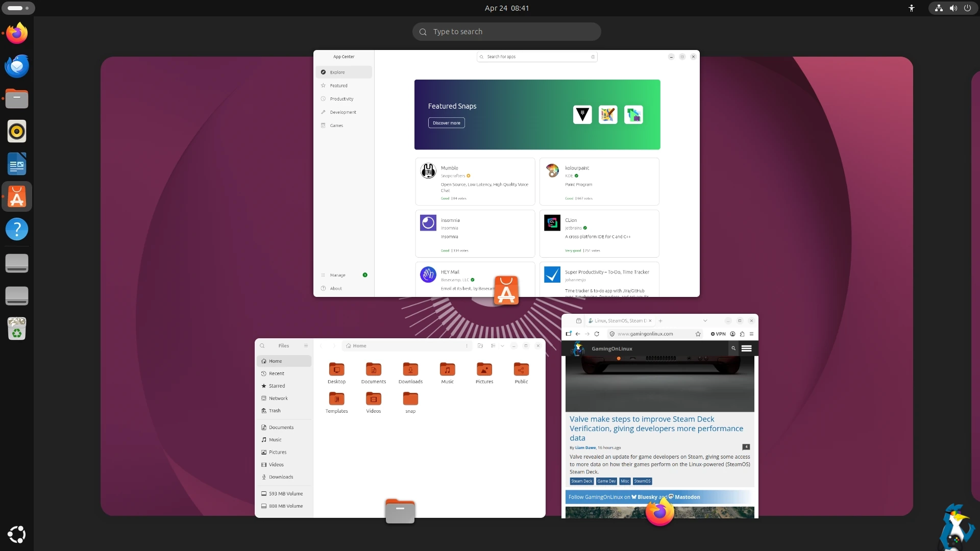This screenshot has height=551, width=980.
Task: Click the Type to search field
Action: 506,32
